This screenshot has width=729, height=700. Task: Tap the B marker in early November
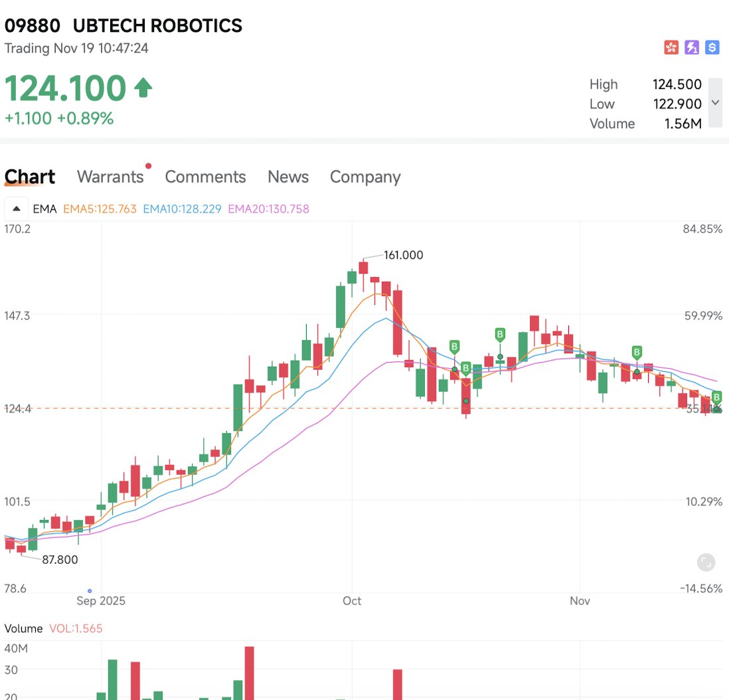pyautogui.click(x=637, y=352)
